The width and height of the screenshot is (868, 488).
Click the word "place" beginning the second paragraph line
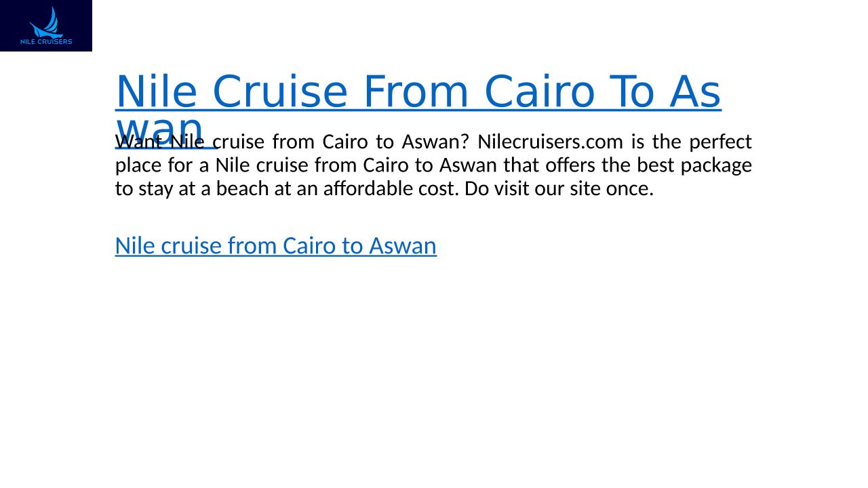138,165
